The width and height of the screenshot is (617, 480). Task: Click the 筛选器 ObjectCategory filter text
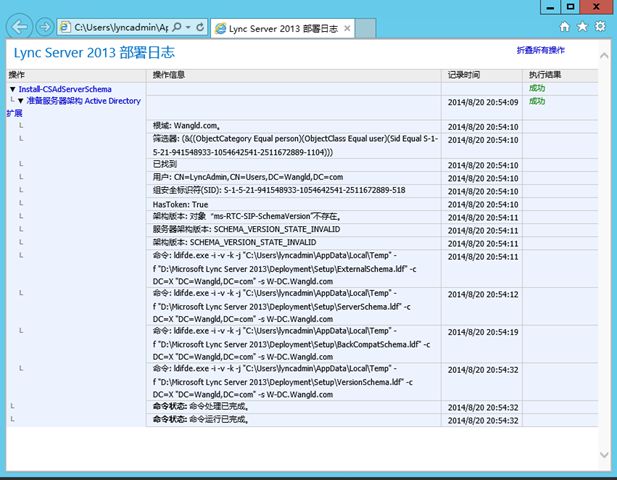point(295,145)
